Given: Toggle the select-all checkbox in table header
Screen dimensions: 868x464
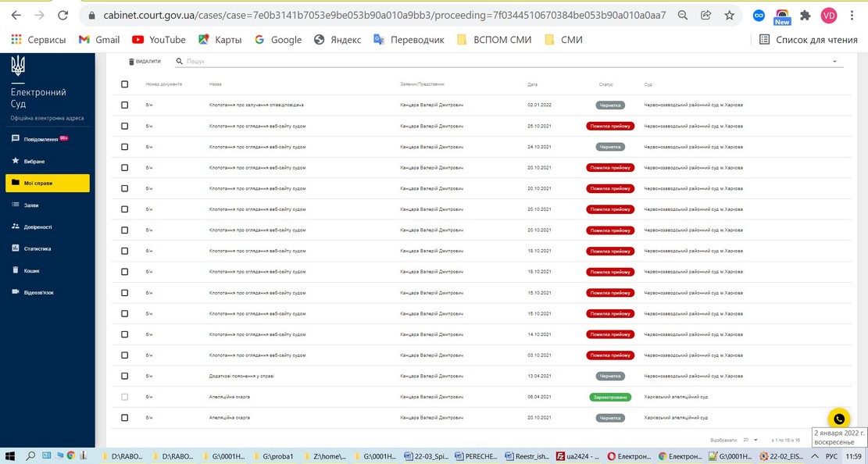Looking at the screenshot, I should (x=124, y=84).
